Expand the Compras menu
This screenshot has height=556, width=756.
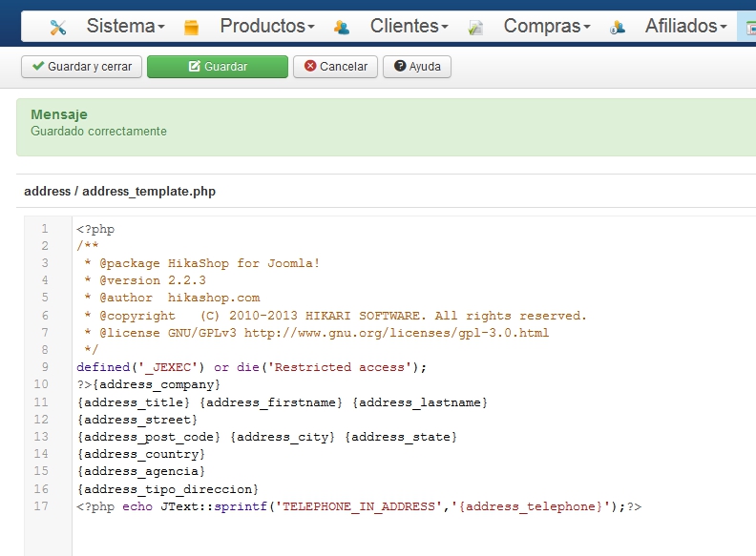(x=546, y=26)
